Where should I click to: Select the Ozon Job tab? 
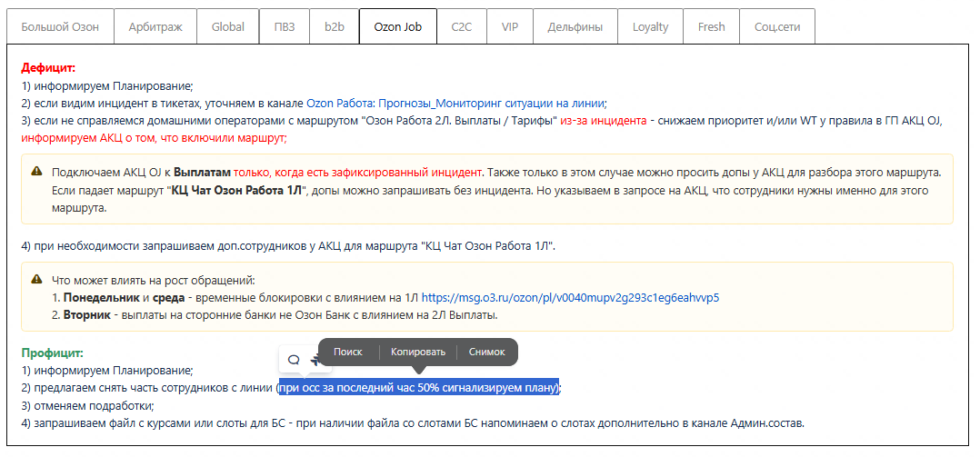[397, 27]
